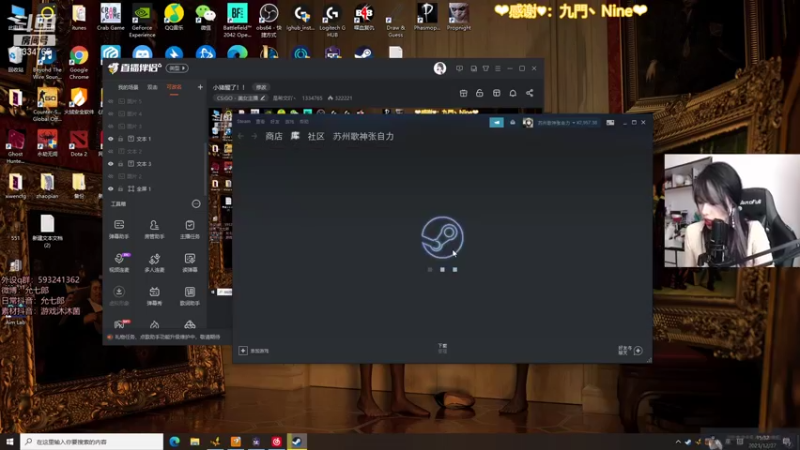Open Steam 库 tab
Screen dimensions: 800x450
tap(295, 136)
